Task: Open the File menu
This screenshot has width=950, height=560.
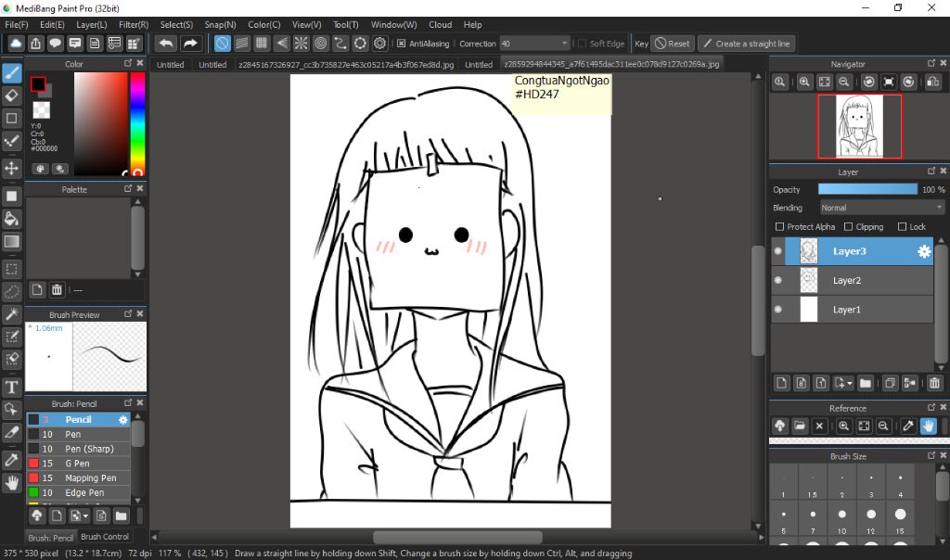Action: [17, 25]
